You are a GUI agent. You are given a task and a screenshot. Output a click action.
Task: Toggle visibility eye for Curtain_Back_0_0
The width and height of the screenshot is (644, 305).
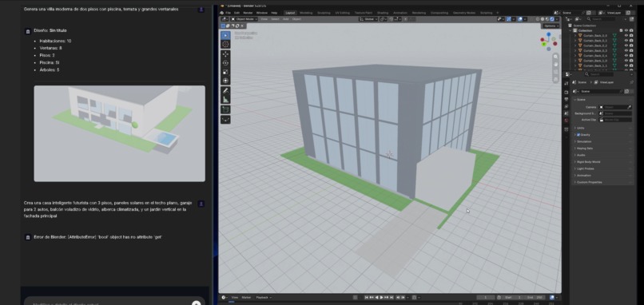pos(626,36)
